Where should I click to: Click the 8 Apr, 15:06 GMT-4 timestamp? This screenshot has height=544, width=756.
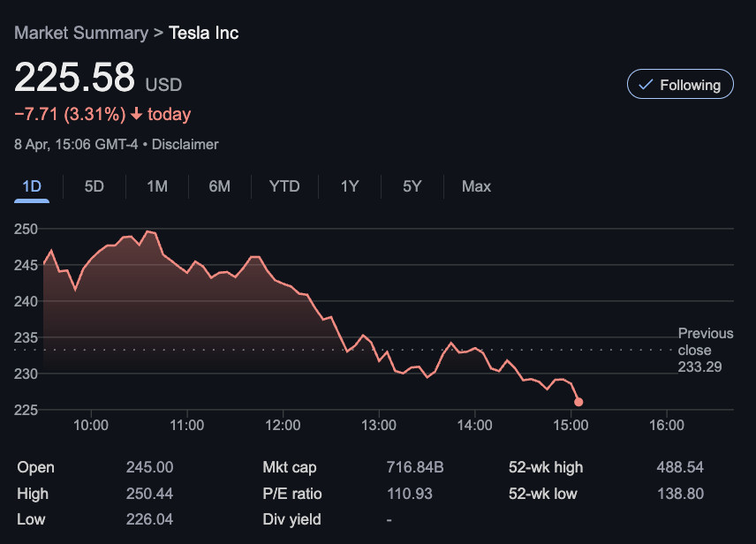point(76,144)
